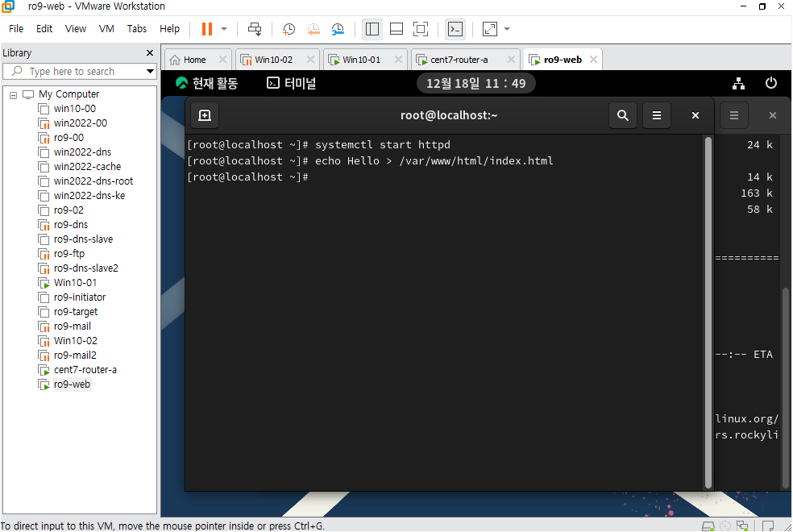Viewport: 793px width, 532px height.
Task: Open the snapshot manager icon
Action: point(338,29)
